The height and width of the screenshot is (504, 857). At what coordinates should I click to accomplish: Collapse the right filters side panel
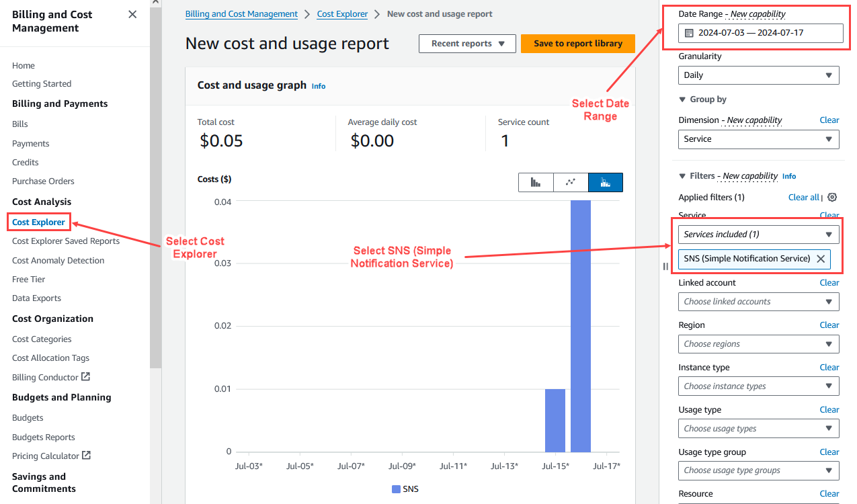[x=665, y=266]
